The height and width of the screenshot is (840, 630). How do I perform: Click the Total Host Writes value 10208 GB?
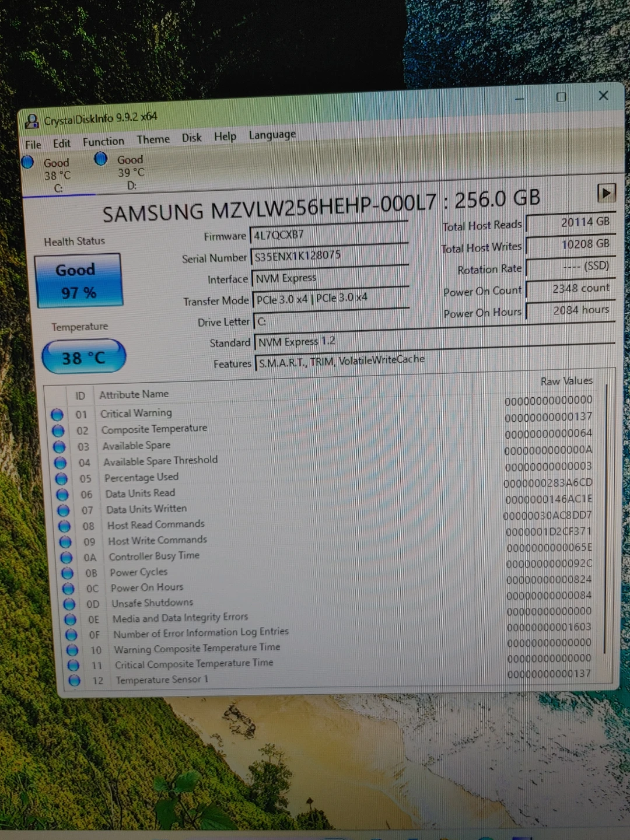click(x=571, y=244)
